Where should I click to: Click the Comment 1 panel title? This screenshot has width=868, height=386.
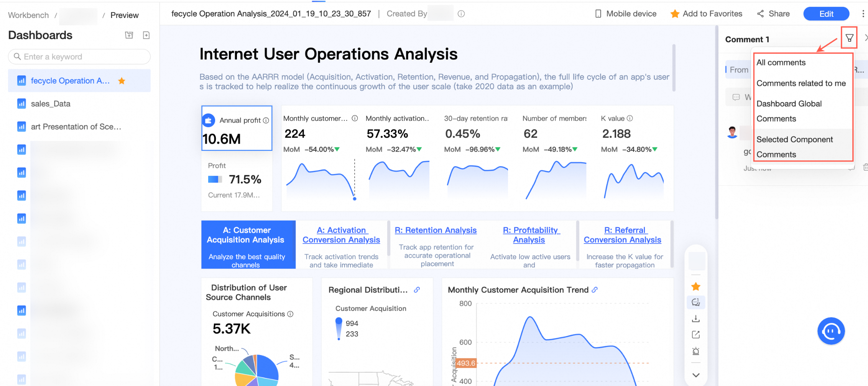pos(747,39)
